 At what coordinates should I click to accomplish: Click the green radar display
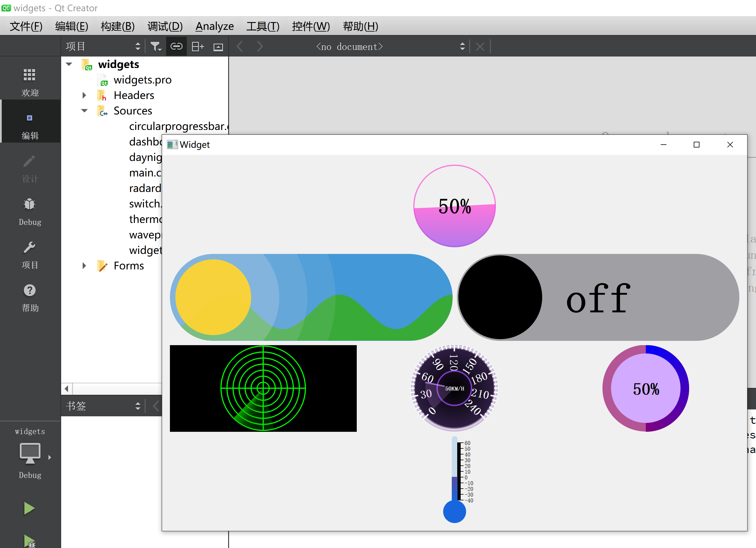tap(263, 388)
